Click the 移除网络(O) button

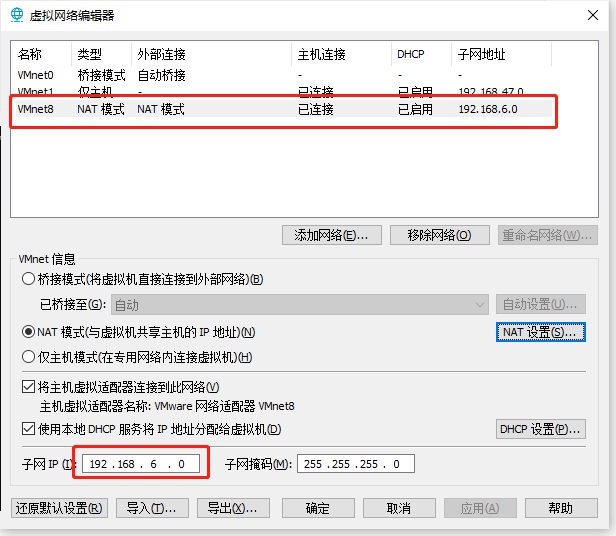440,235
